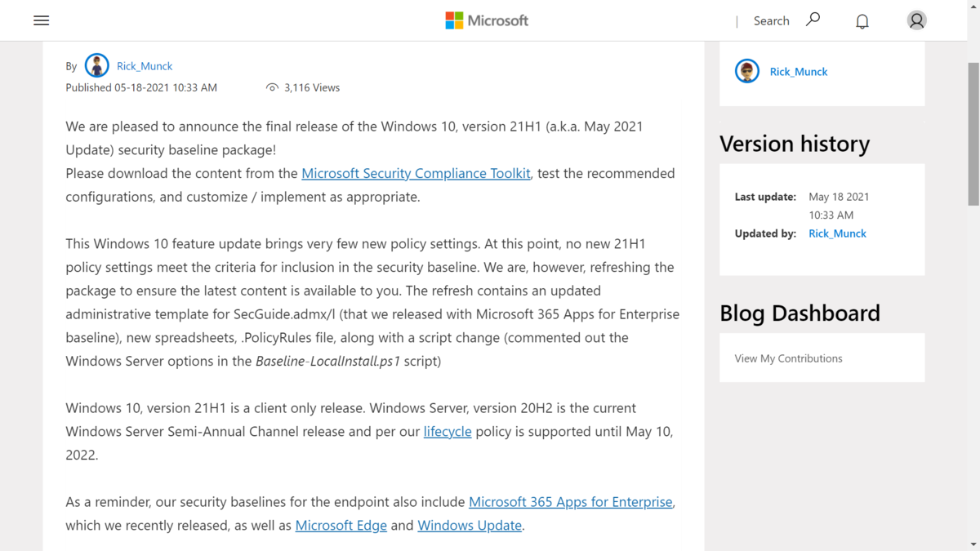The image size is (980, 551).
Task: Open the Microsoft Security Compliance Toolkit link
Action: (416, 173)
